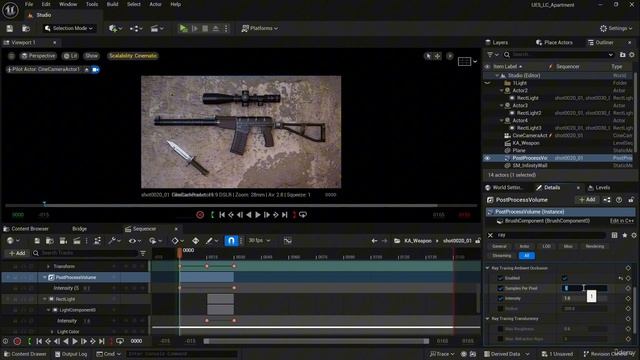Open the Tools menu
The width and height of the screenshot is (640, 360).
click(92, 4)
